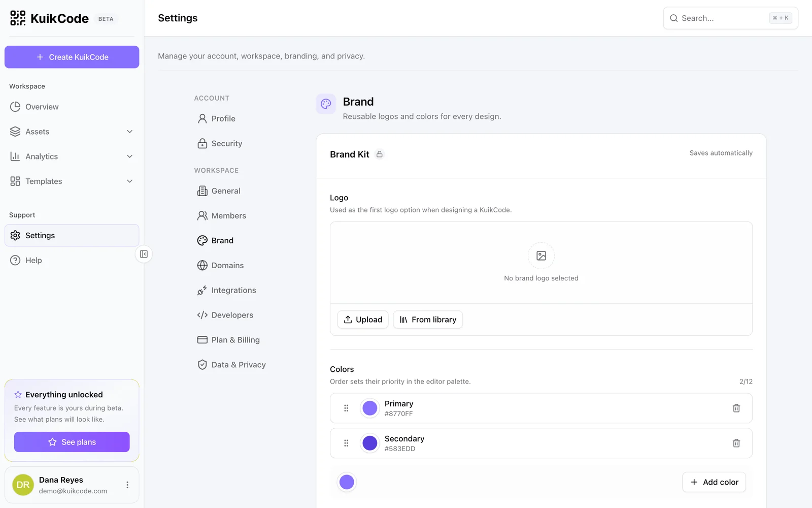Viewport: 812px width, 508px height.
Task: Click the Add color button
Action: point(714,482)
